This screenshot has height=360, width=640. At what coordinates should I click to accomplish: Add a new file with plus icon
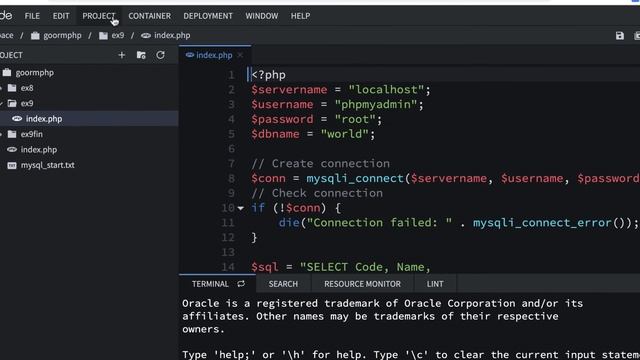[122, 55]
